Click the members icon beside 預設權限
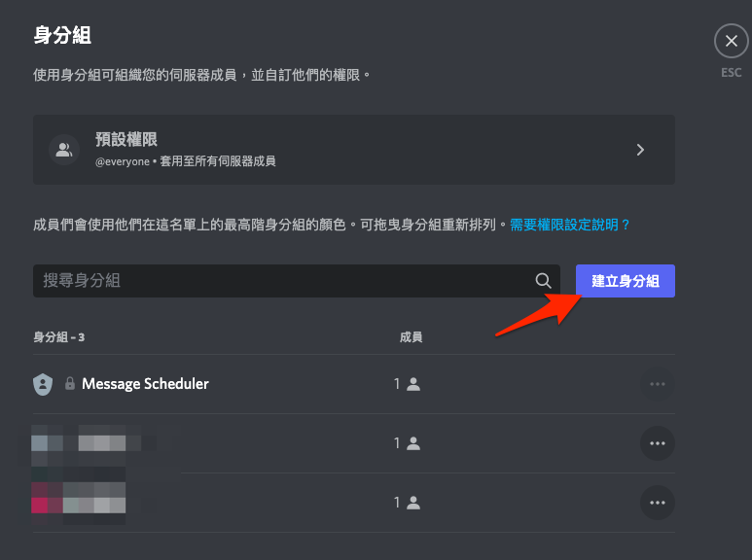 pyautogui.click(x=64, y=150)
